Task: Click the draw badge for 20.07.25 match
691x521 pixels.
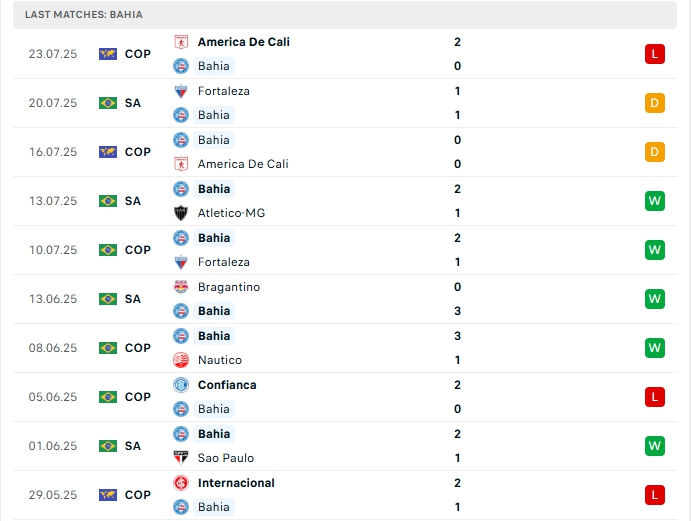Action: [655, 103]
